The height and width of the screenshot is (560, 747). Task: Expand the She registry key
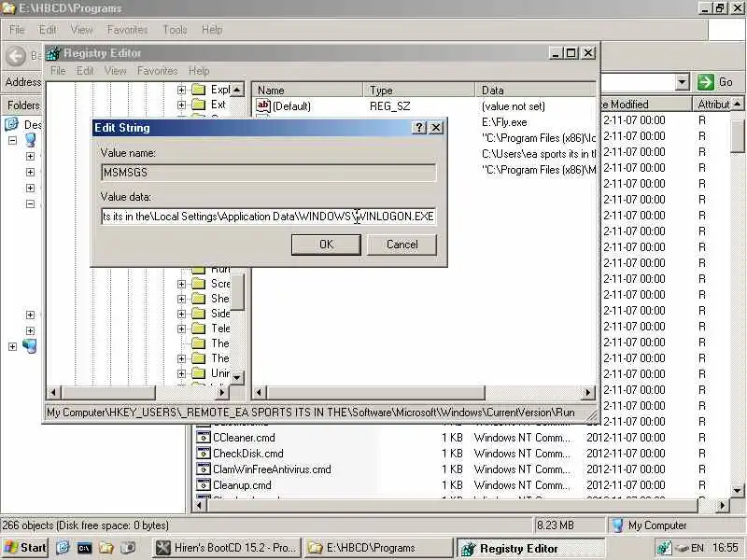tap(181, 299)
